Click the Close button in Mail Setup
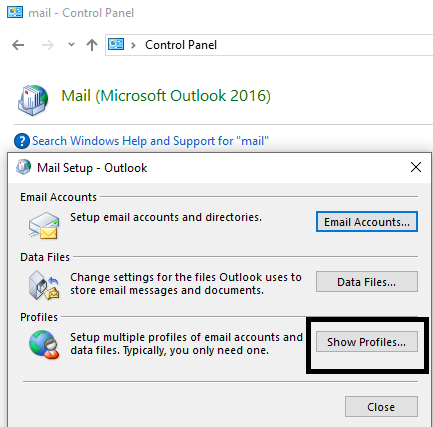Screen dimensions: 433x427 click(381, 407)
